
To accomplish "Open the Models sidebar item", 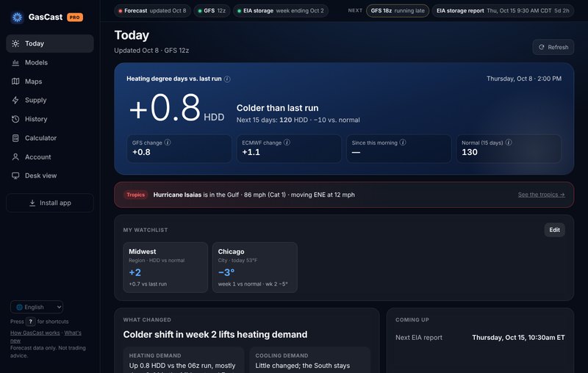I will pos(50,62).
